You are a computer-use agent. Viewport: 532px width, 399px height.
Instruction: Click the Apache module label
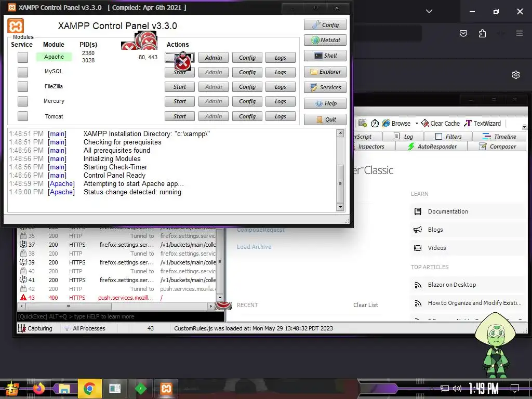coord(54,57)
